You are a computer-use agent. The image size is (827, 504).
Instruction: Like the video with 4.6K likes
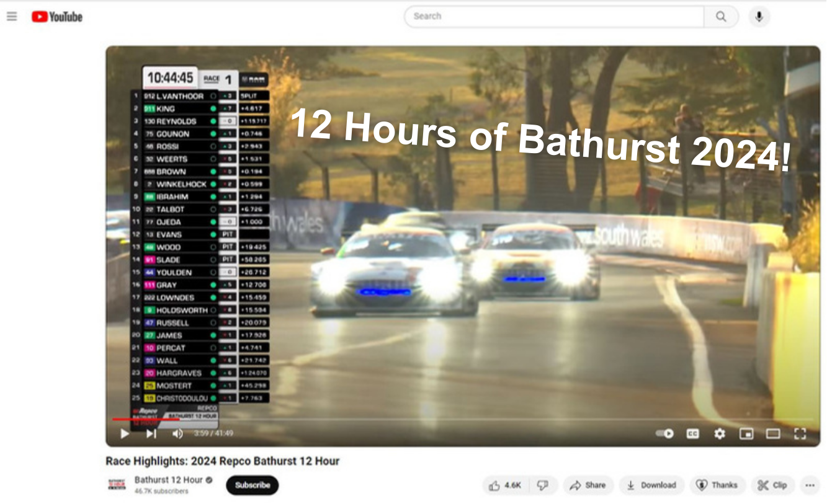click(x=505, y=485)
